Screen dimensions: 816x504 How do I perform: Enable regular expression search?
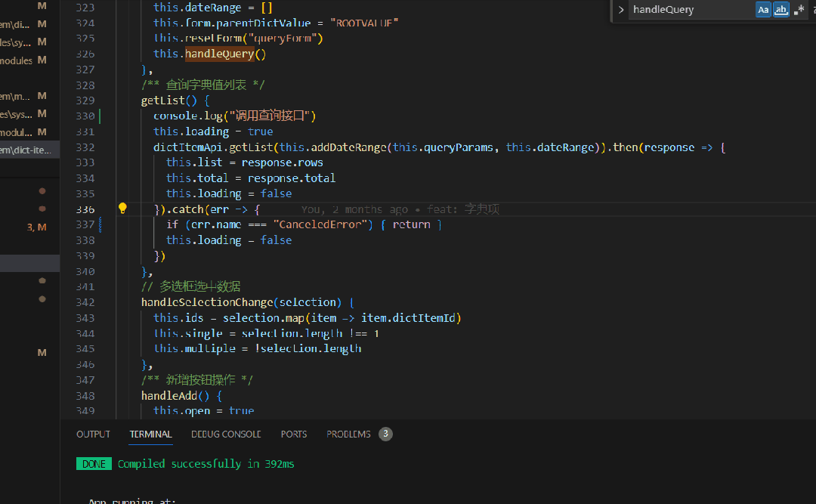point(799,10)
